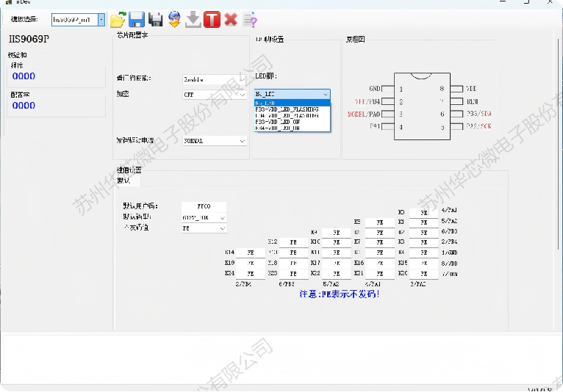The height and width of the screenshot is (392, 563).
Task: Click the MODEL/PA0 pin 3 label
Action: [364, 114]
